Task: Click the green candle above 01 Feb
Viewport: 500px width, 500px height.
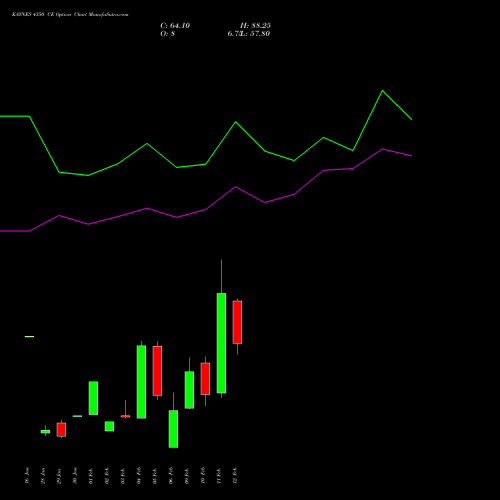Action: [93, 398]
